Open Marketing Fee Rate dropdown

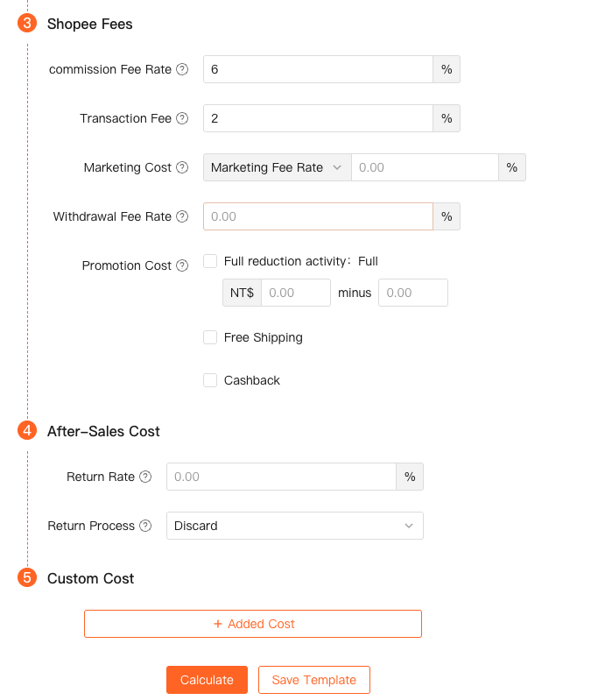(277, 167)
